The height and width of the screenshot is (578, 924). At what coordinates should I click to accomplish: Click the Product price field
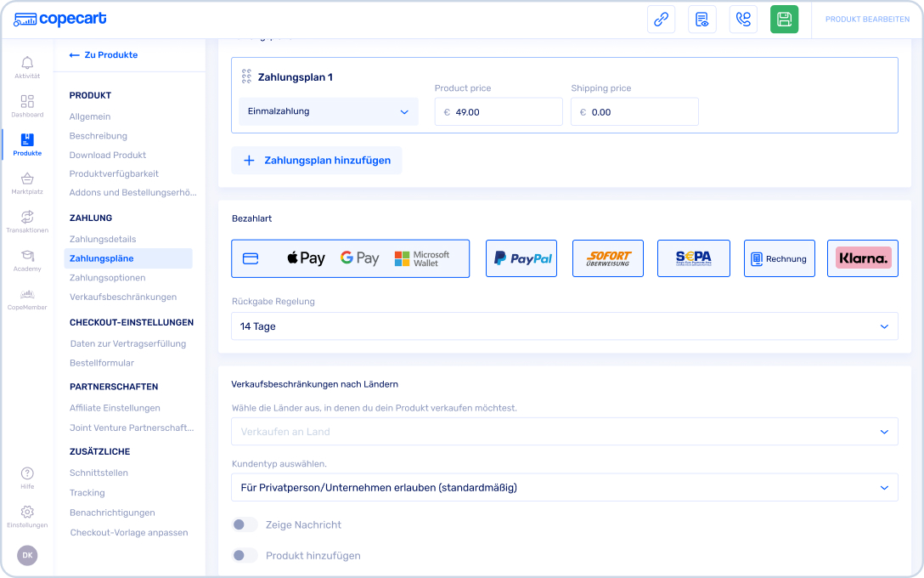click(x=499, y=111)
